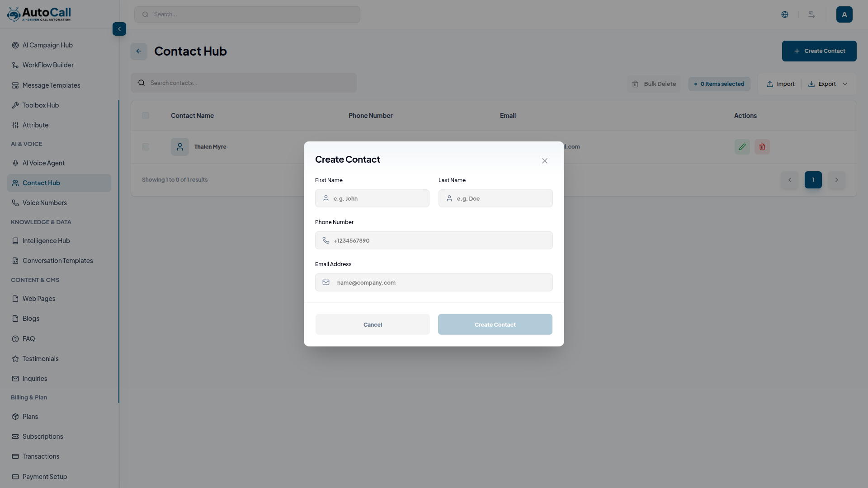Click the Toolbox Hub wrench icon
This screenshot has height=488, width=868.
point(15,105)
